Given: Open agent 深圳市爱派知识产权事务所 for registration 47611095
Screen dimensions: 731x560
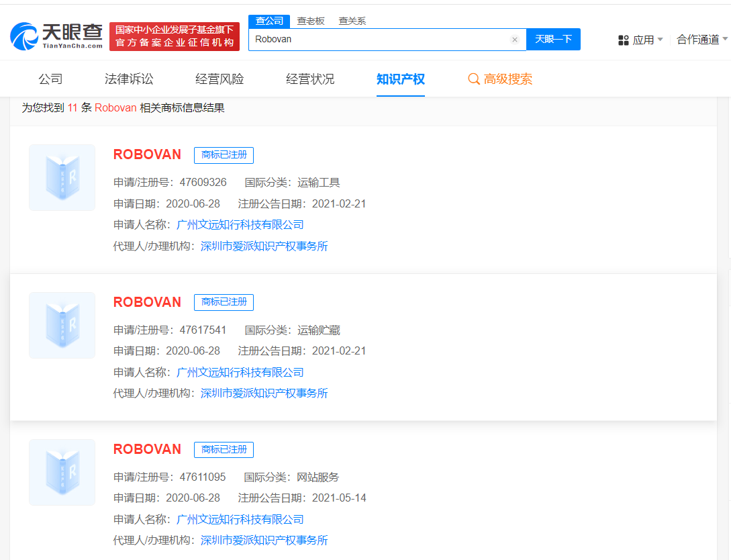Looking at the screenshot, I should (264, 540).
